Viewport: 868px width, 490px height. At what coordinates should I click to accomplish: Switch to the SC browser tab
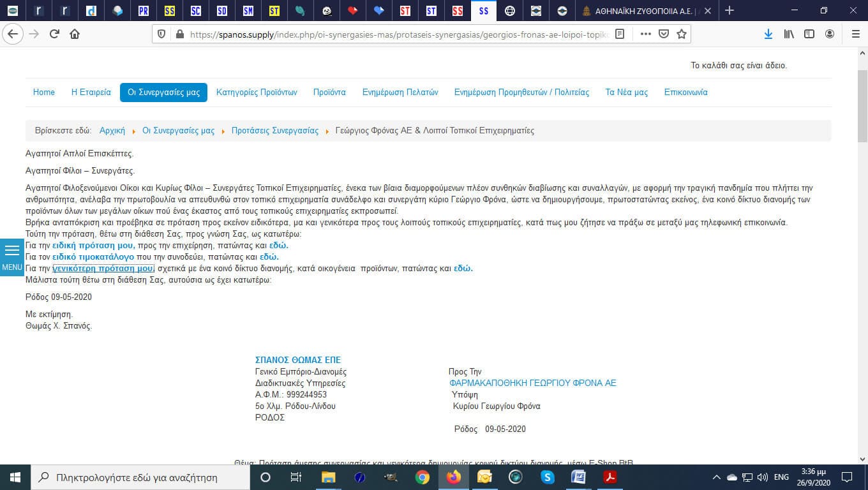pyautogui.click(x=196, y=11)
